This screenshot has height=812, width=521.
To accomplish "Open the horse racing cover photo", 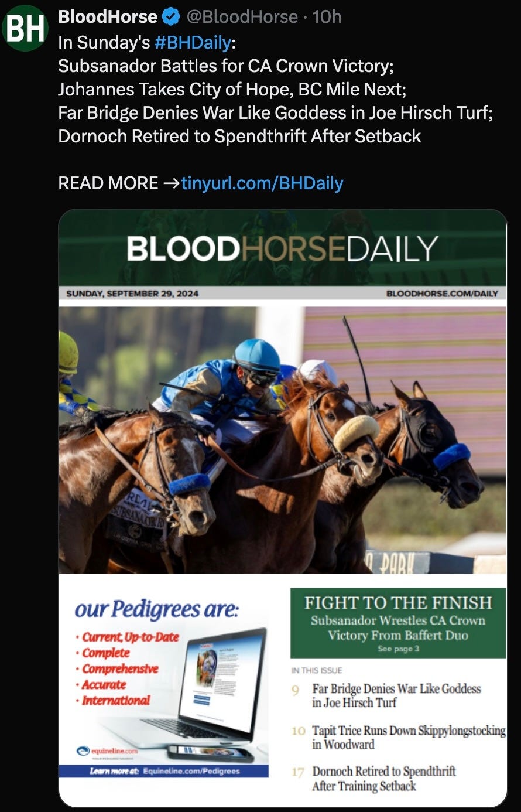I will 283,440.
